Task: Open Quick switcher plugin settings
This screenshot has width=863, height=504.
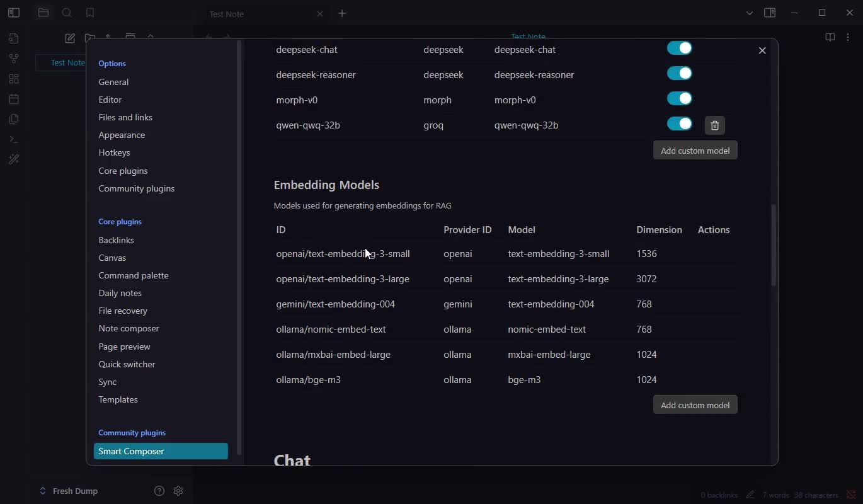Action: tap(127, 364)
